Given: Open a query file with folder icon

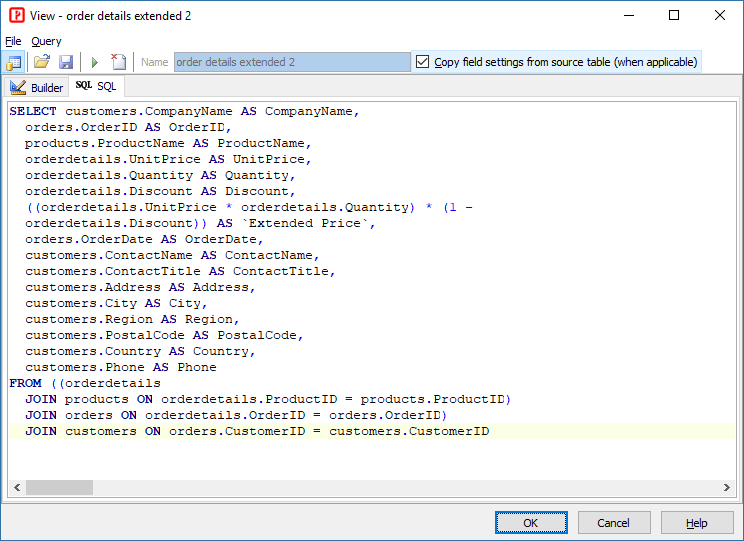Looking at the screenshot, I should coord(42,62).
